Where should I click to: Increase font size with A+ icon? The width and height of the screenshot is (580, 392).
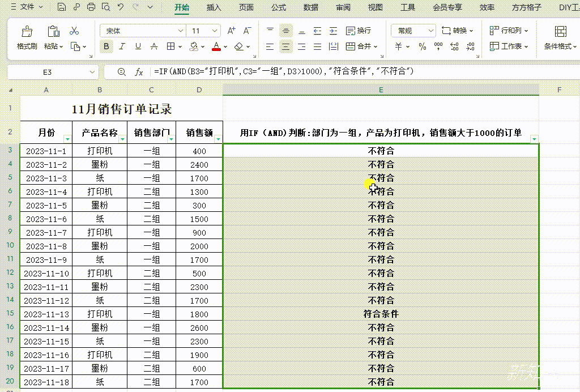pyautogui.click(x=232, y=31)
